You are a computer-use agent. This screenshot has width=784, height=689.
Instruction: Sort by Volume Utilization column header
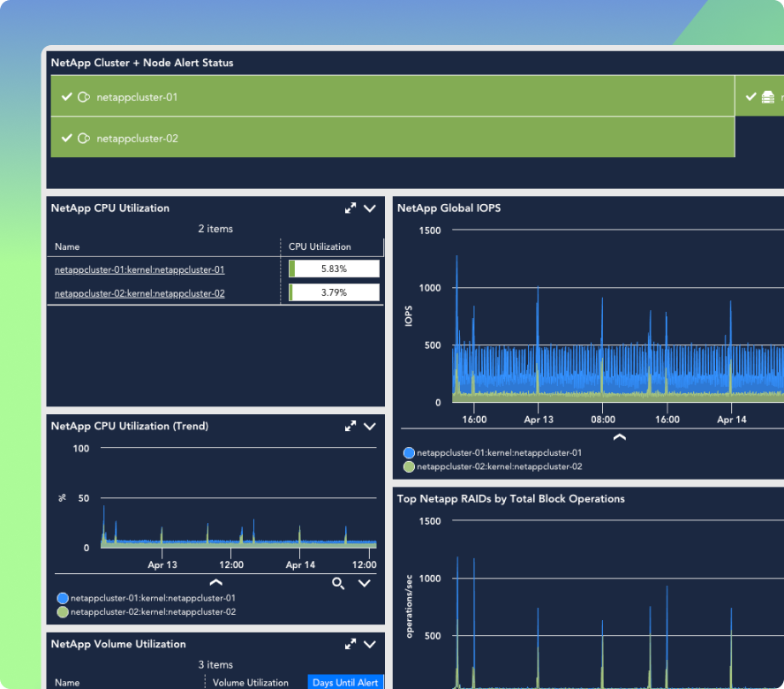pyautogui.click(x=251, y=683)
